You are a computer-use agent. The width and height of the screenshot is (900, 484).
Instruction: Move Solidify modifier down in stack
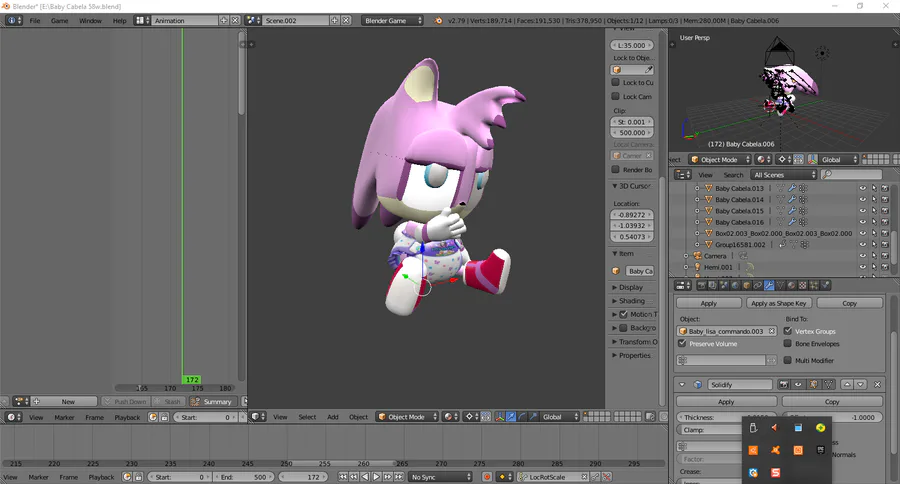point(860,385)
